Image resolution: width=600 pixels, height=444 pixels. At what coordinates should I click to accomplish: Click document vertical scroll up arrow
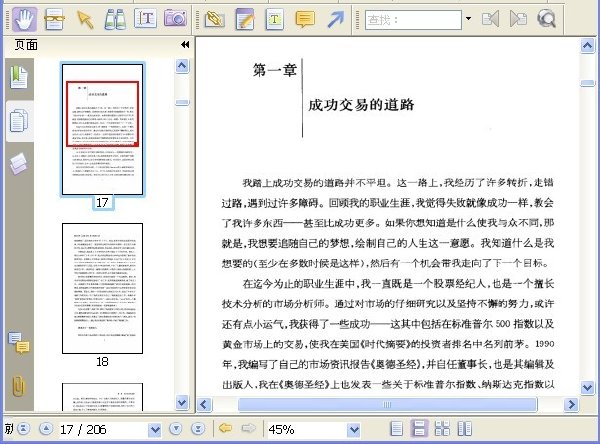pos(587,46)
